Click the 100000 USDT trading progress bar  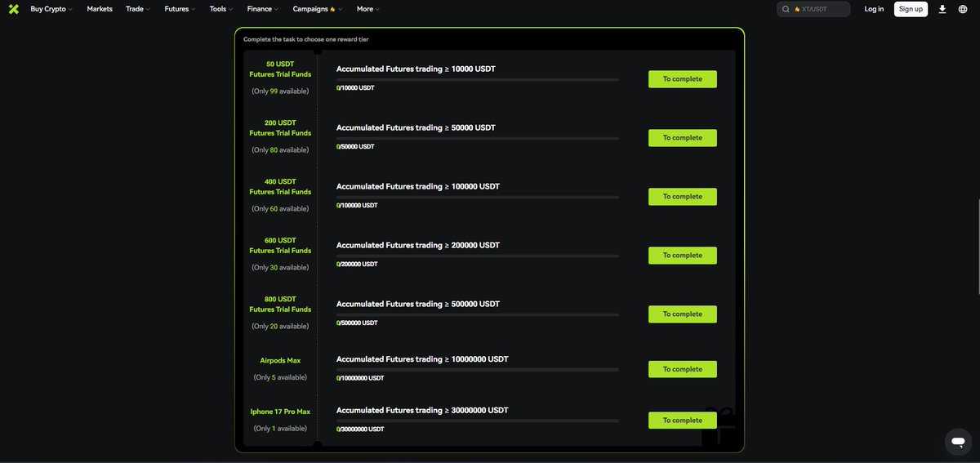(478, 197)
